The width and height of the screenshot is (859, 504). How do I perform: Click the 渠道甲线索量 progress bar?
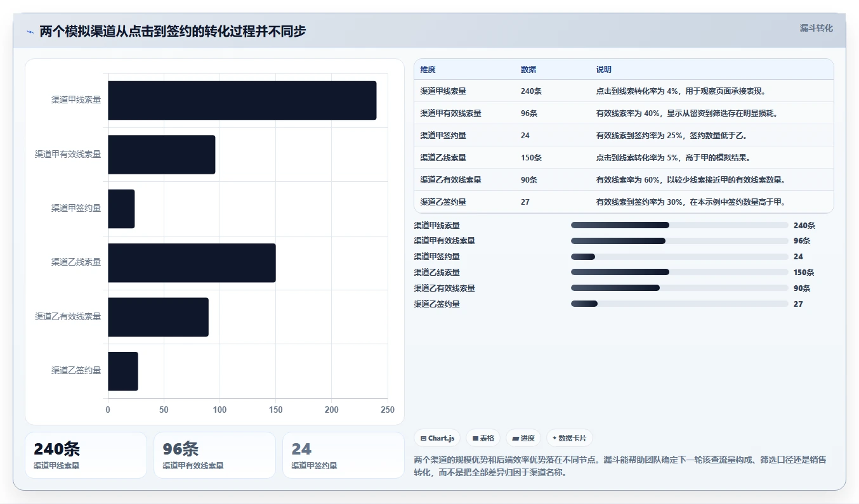pyautogui.click(x=679, y=225)
